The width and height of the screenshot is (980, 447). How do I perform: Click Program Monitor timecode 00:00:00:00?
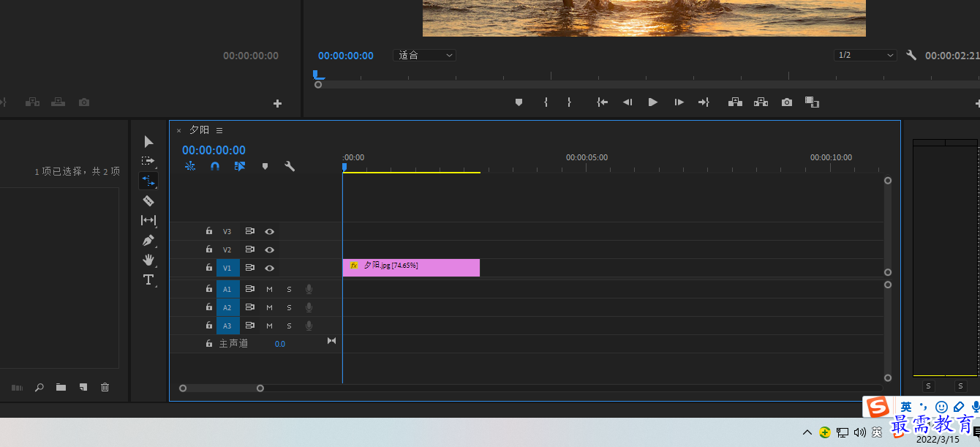[x=346, y=56]
